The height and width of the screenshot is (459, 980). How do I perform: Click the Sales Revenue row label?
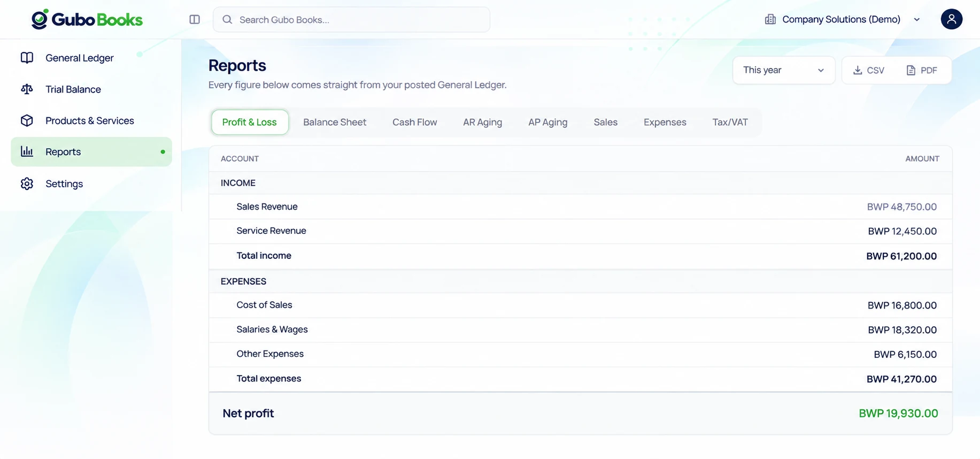(267, 206)
